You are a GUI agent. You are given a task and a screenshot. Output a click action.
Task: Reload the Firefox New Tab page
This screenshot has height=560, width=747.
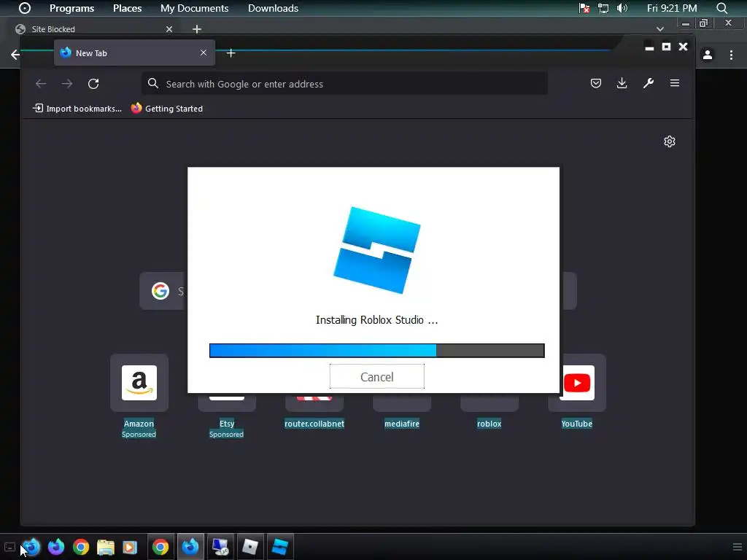[x=93, y=84]
